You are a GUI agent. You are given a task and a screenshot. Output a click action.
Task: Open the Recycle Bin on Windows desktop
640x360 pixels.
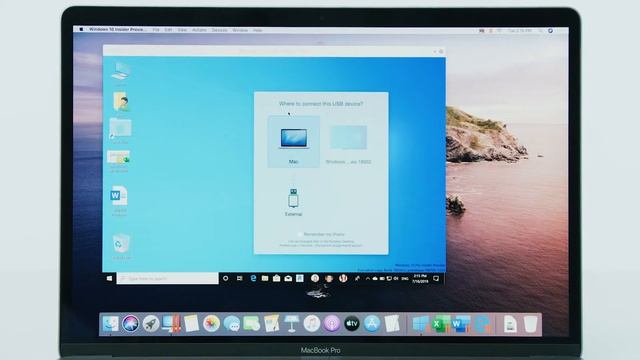pos(121,246)
